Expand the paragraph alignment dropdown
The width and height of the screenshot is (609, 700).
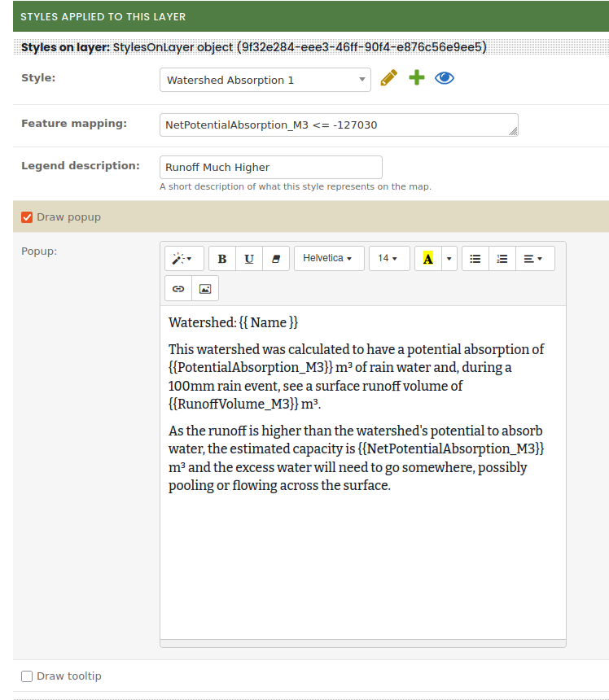(x=534, y=259)
